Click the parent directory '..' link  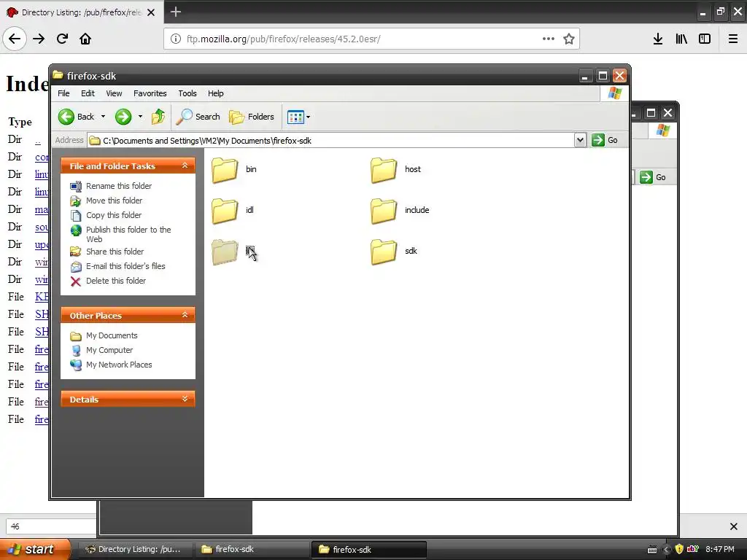pos(38,139)
